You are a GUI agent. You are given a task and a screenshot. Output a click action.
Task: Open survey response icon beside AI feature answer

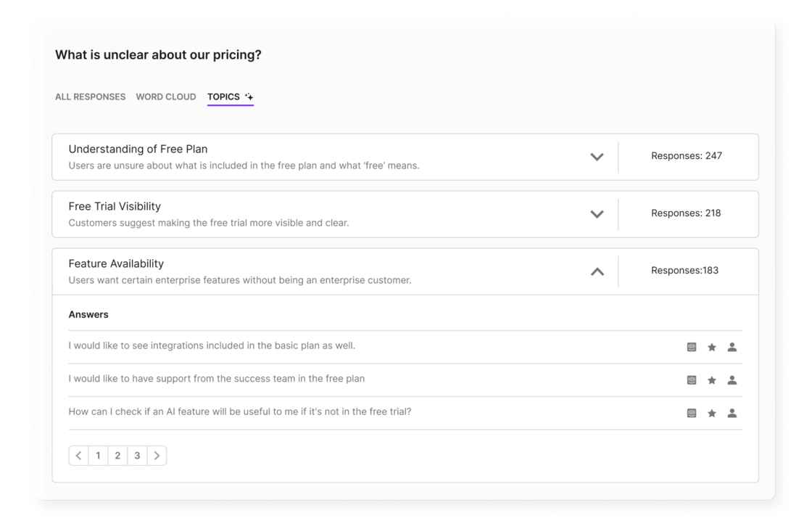[x=692, y=412]
